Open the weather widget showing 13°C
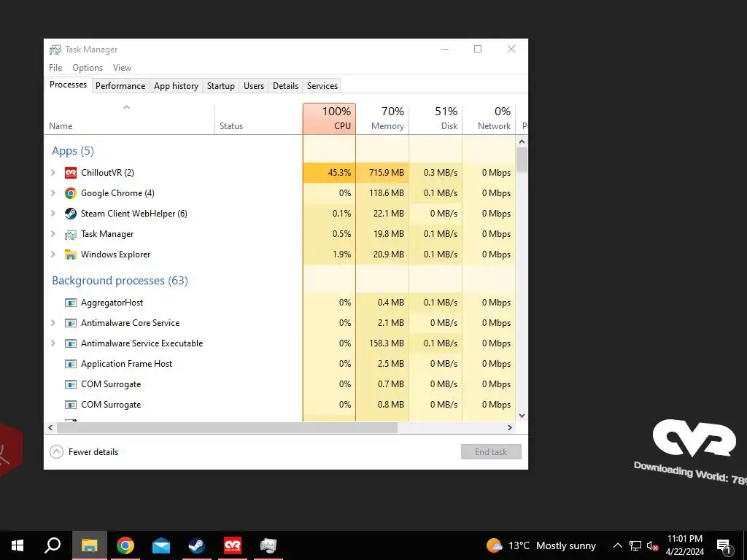The image size is (747, 560). pyautogui.click(x=541, y=545)
